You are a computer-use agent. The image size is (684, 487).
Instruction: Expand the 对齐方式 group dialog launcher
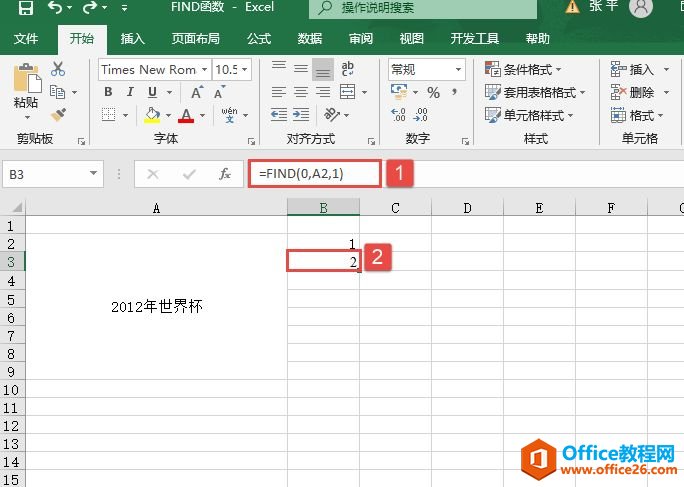371,141
